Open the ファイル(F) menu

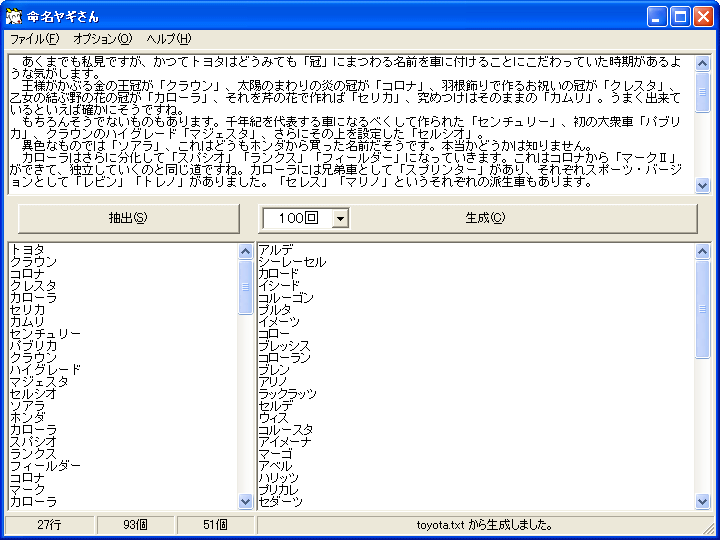[34, 39]
